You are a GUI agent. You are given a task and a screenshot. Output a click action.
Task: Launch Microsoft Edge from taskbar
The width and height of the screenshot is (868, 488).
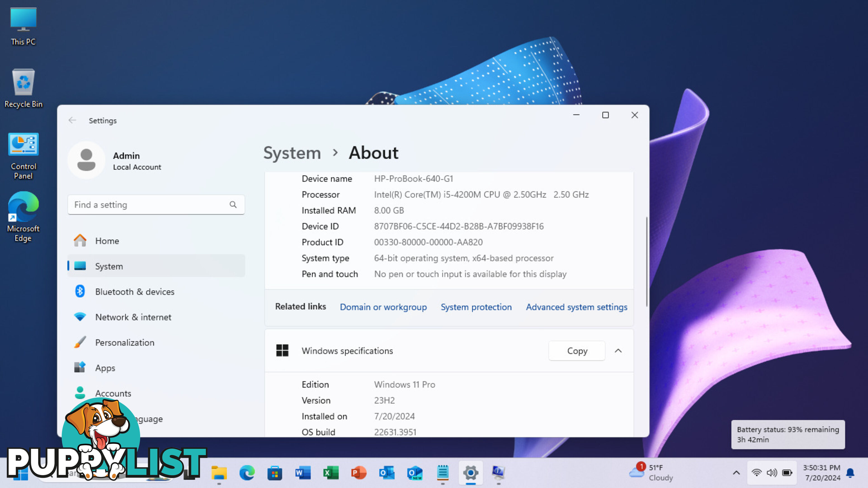click(247, 473)
